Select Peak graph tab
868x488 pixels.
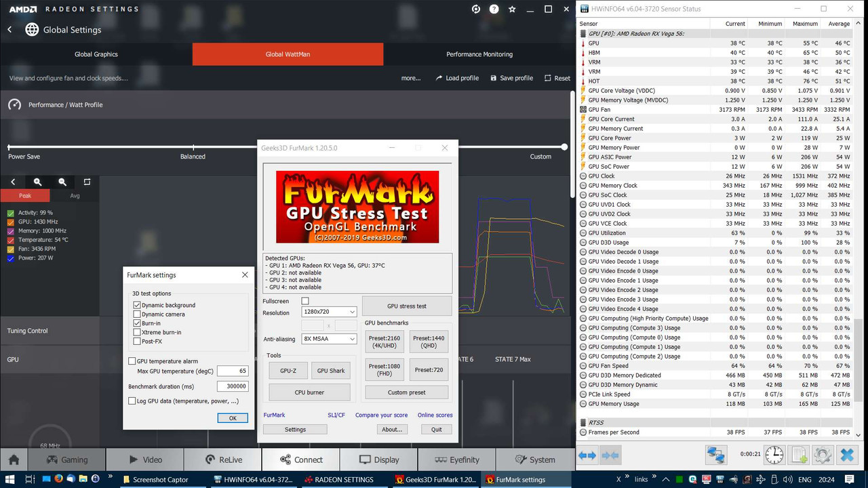point(25,195)
